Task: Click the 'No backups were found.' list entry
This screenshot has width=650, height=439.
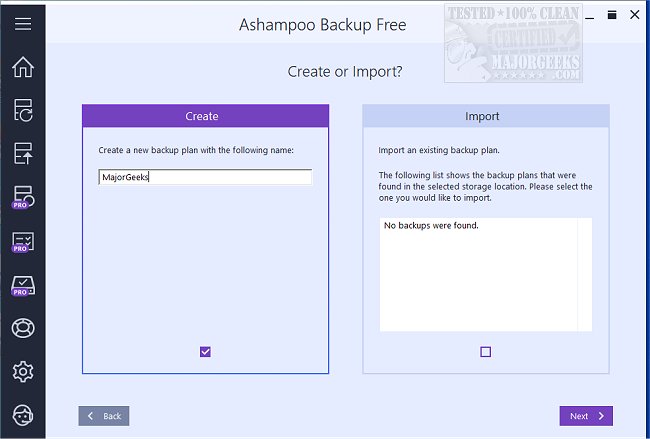Action: [x=431, y=226]
